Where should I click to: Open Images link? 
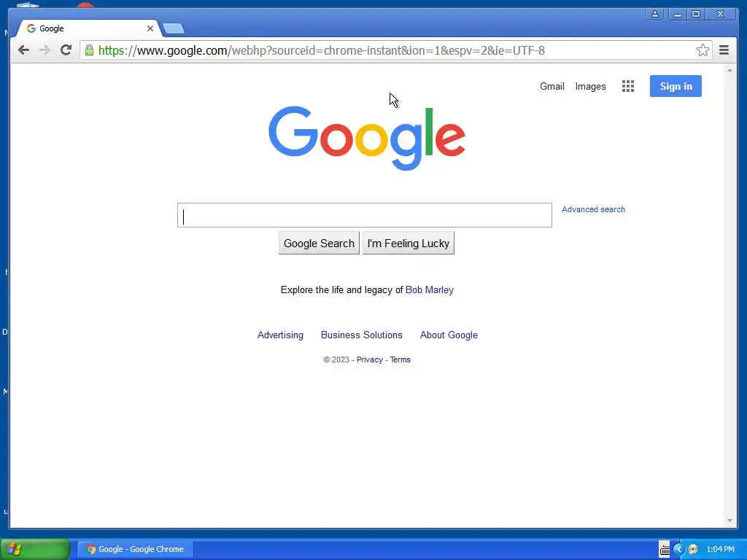click(590, 86)
